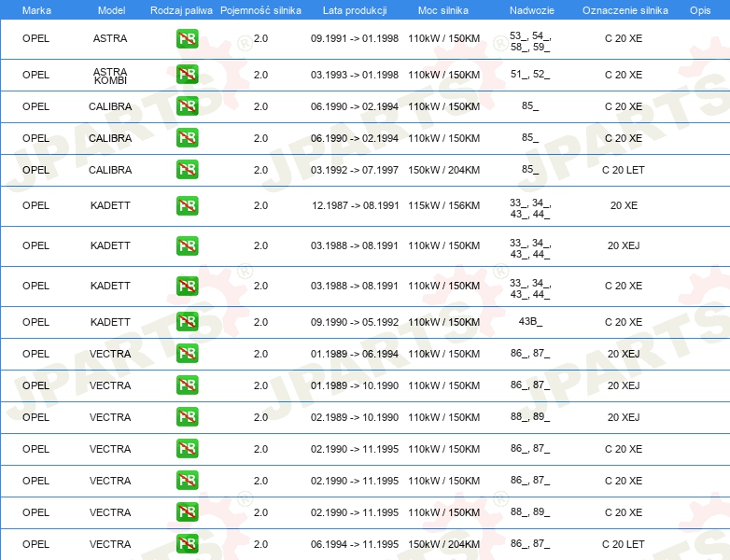
Task: Click the 115kW / 156KM engine power cell
Action: point(443,205)
